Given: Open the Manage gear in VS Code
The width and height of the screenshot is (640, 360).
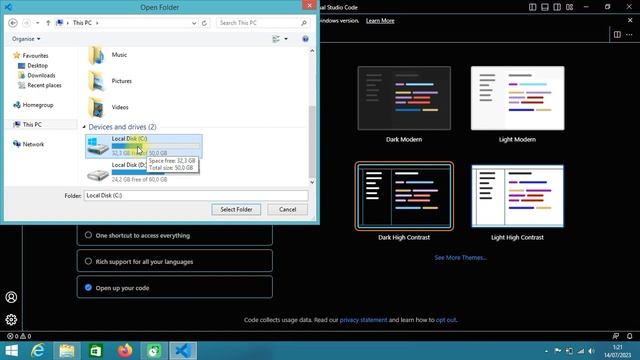Looking at the screenshot, I should pos(11,319).
